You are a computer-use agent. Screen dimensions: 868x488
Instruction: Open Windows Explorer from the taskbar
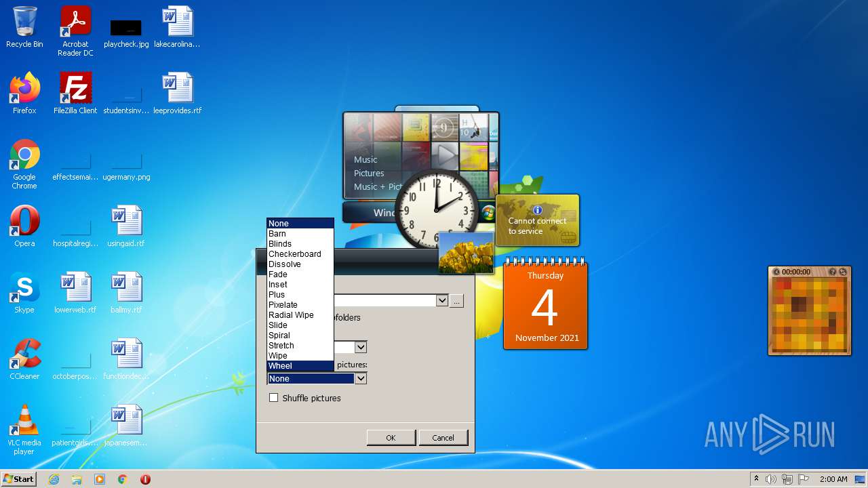tap(77, 479)
